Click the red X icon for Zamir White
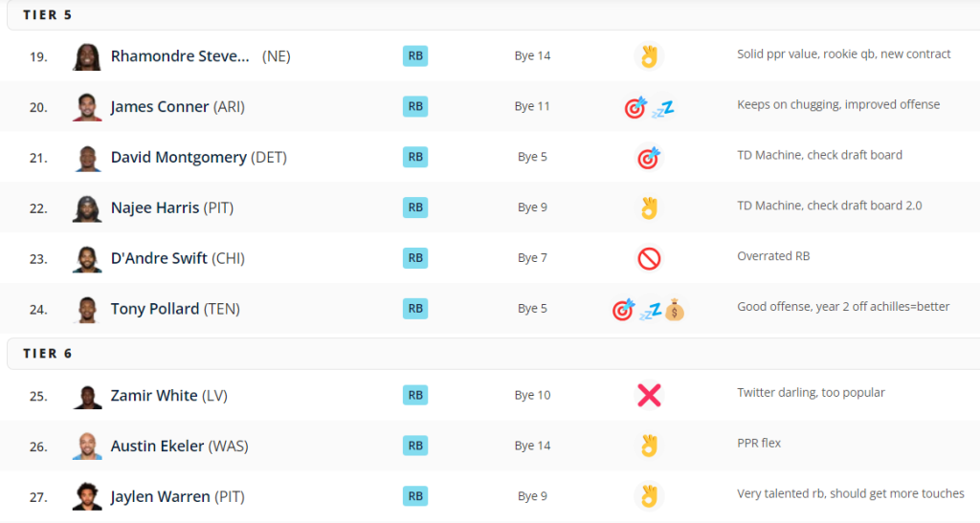Screen dimensions: 980x523 click(649, 395)
